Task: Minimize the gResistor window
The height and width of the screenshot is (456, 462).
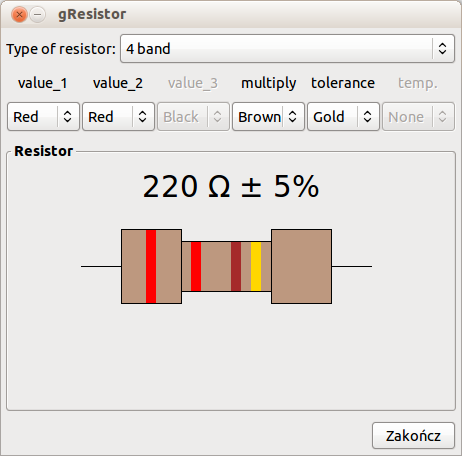Action: click(38, 15)
